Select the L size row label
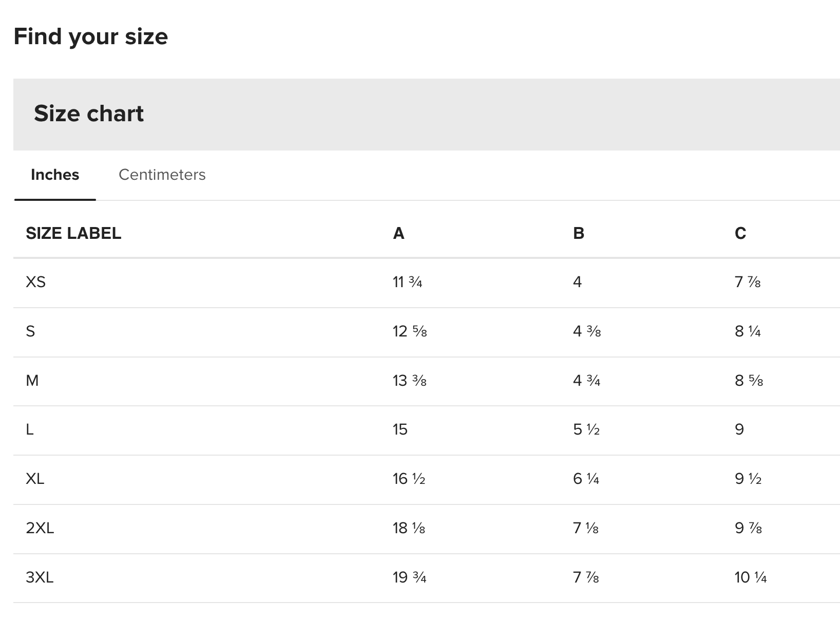This screenshot has height=638, width=840. pos(30,429)
